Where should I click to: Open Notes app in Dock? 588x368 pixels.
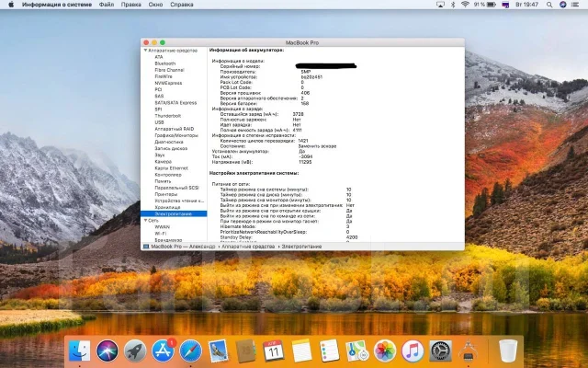(x=301, y=351)
